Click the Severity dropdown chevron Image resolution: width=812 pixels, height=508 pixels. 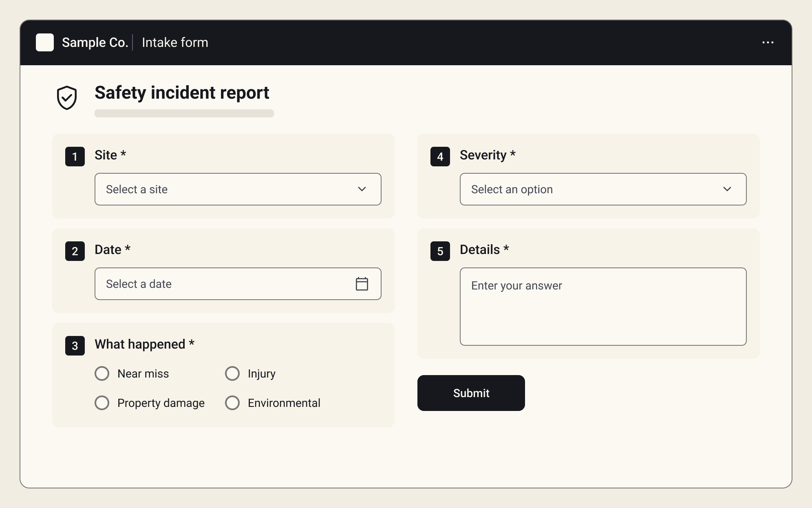[727, 189]
